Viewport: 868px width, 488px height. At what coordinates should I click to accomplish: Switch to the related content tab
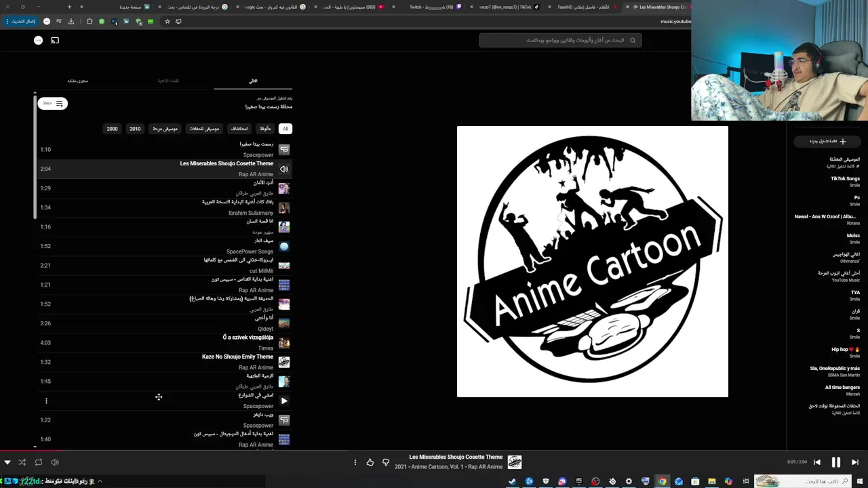(78, 81)
